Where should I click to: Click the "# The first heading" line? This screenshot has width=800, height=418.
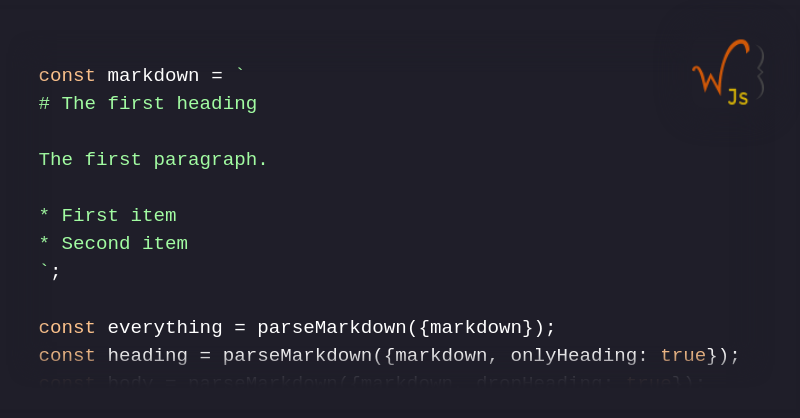(x=148, y=104)
